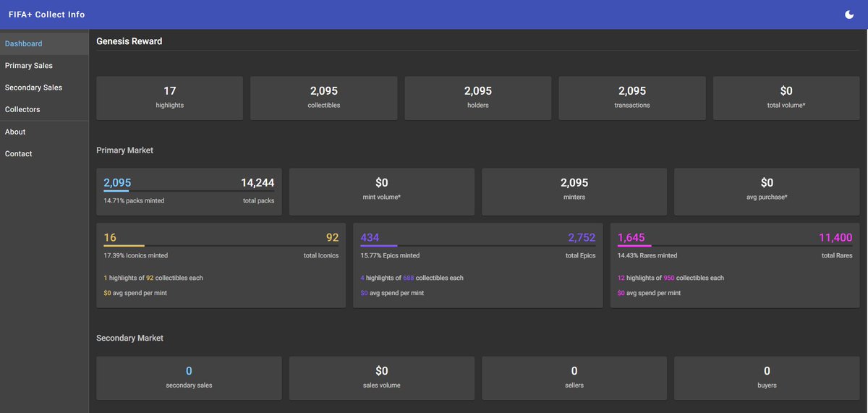Click the 14.71% packs minted label
868x413 pixels.
click(x=134, y=200)
